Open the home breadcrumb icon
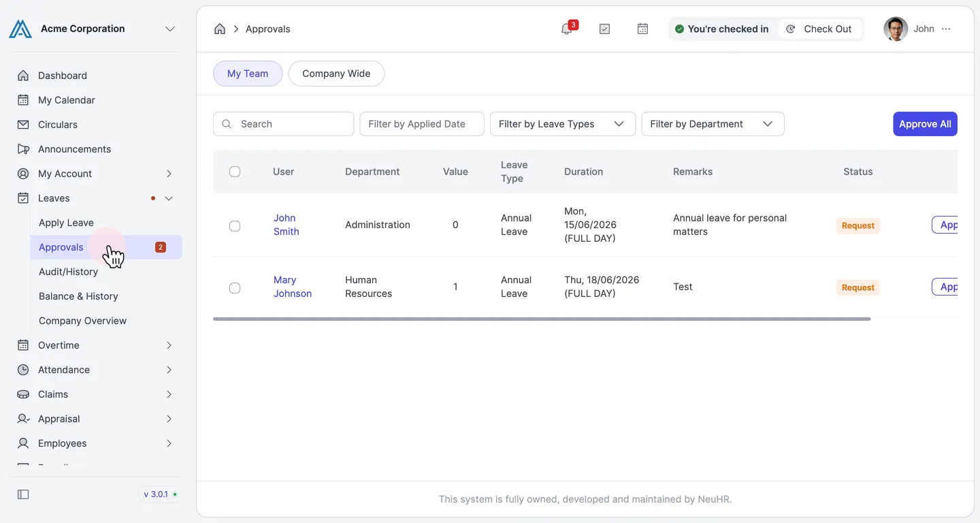Image resolution: width=980 pixels, height=523 pixels. tap(220, 29)
